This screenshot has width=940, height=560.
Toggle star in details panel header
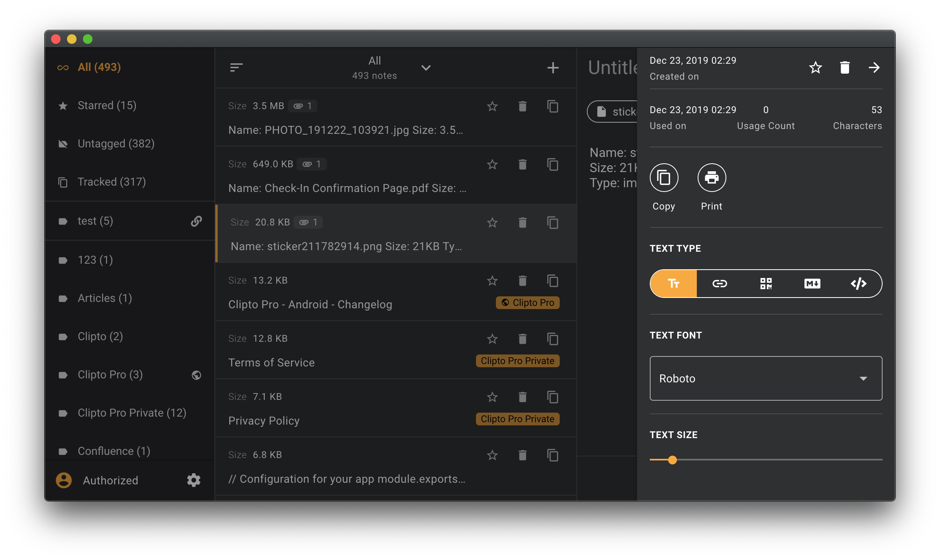tap(815, 68)
